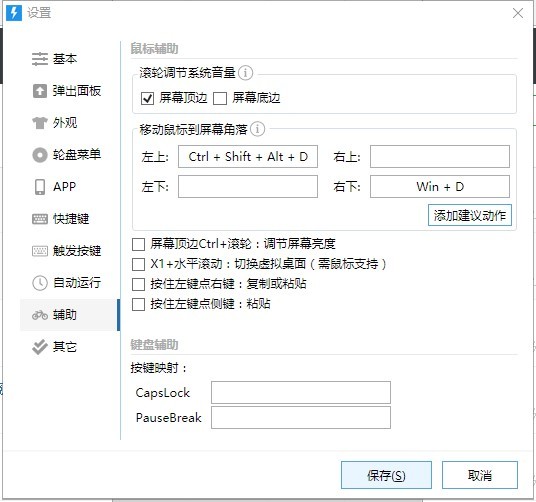Screen dimensions: 536x502
Task: Open APP section via phone icon
Action: pyautogui.click(x=40, y=187)
